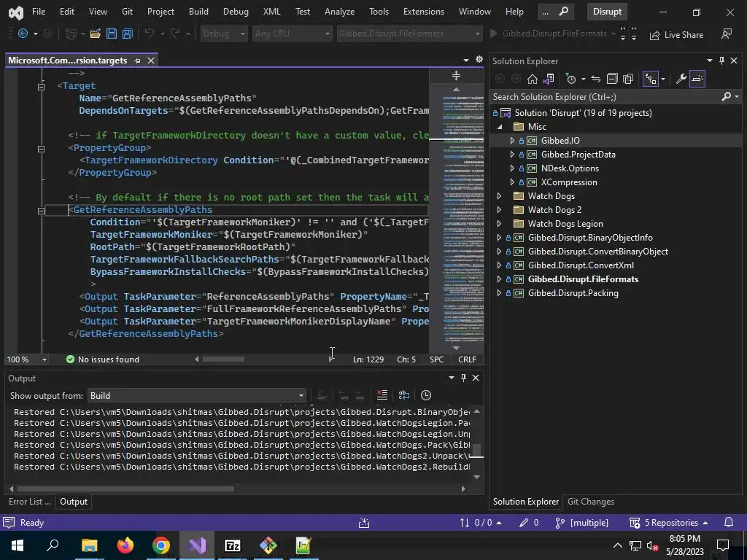Pin the Microsoft.Com...rsion.targets tab

click(x=137, y=61)
